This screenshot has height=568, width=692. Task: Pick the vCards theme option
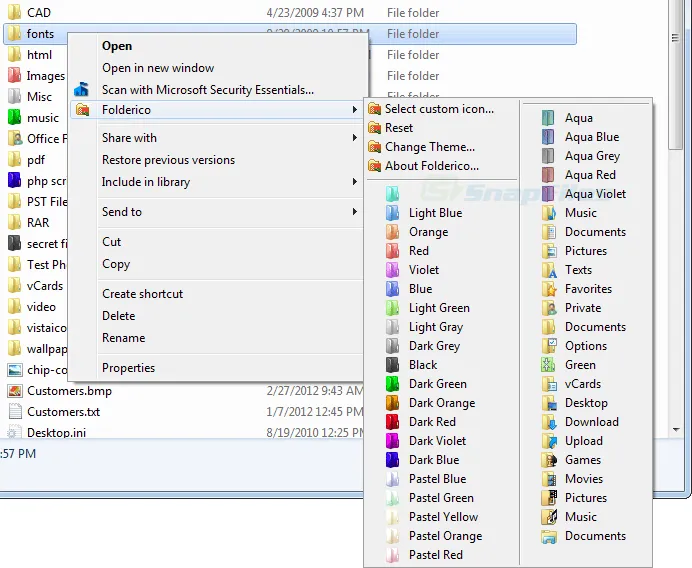coord(583,384)
